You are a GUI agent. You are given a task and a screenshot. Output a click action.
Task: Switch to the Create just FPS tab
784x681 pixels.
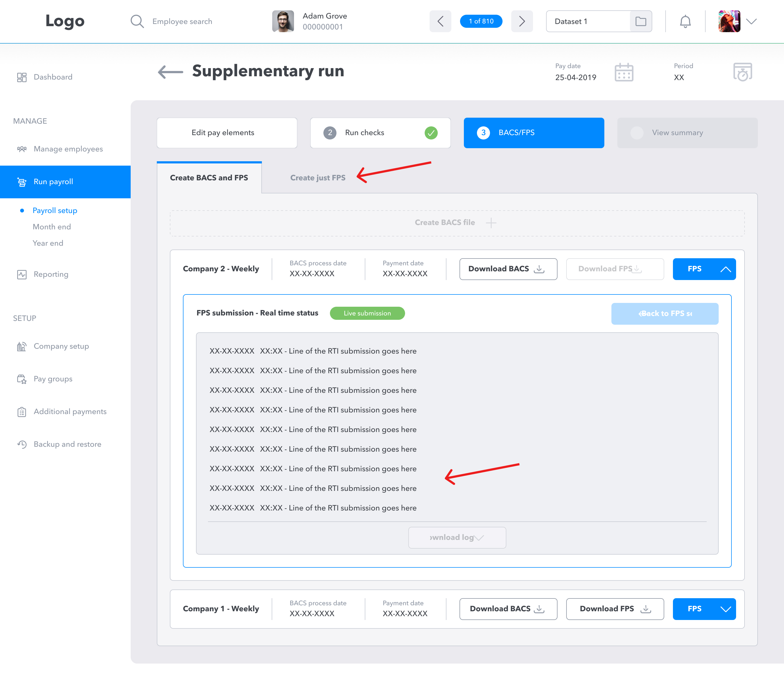pos(318,178)
